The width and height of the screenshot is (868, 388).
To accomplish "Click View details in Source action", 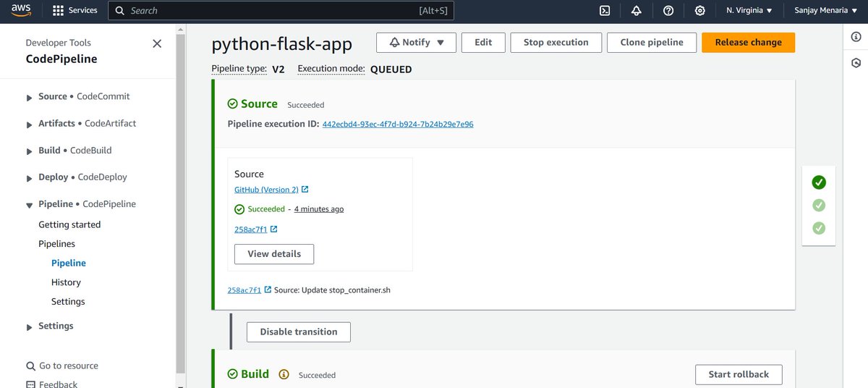I will coord(274,254).
